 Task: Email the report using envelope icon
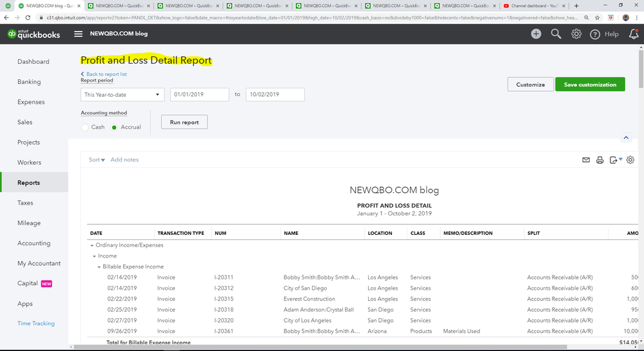[586, 160]
